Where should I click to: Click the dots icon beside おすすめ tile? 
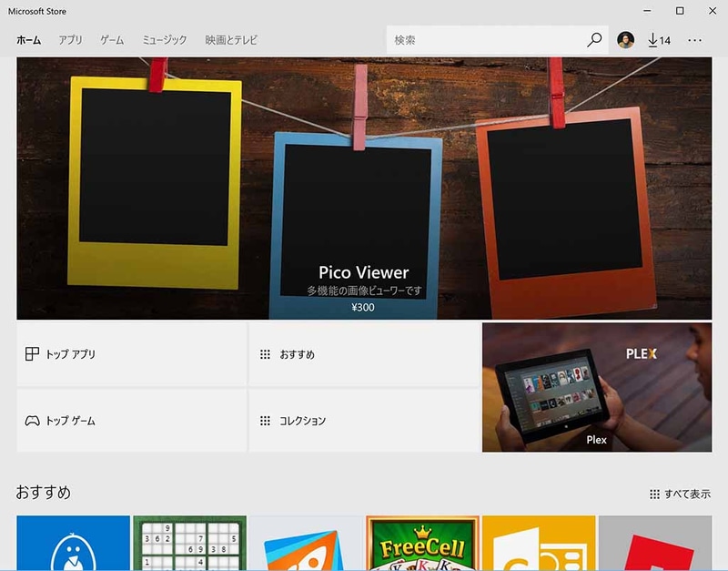tap(265, 354)
